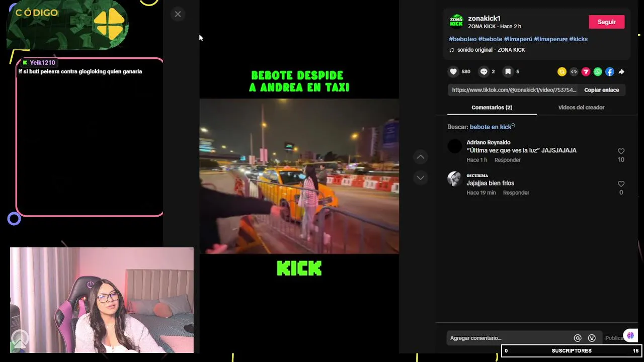Viewport: 644px width, 362px height.
Task: Open the #beboteo hashtag
Action: pyautogui.click(x=462, y=39)
